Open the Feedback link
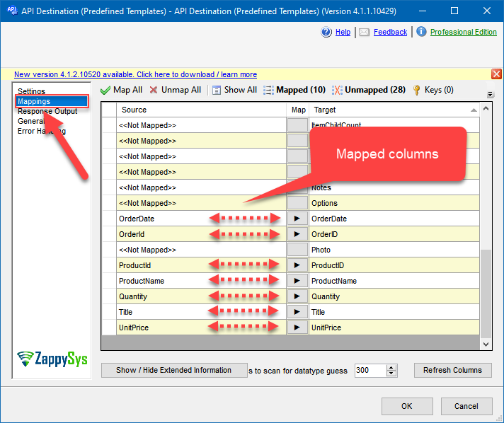The image size is (504, 423). (390, 32)
